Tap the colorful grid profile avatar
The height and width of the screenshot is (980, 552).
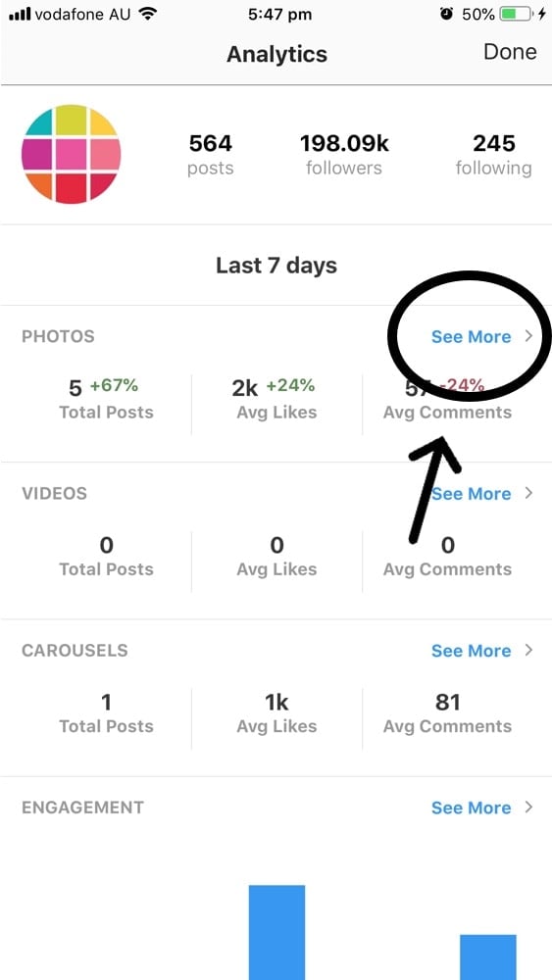72,154
